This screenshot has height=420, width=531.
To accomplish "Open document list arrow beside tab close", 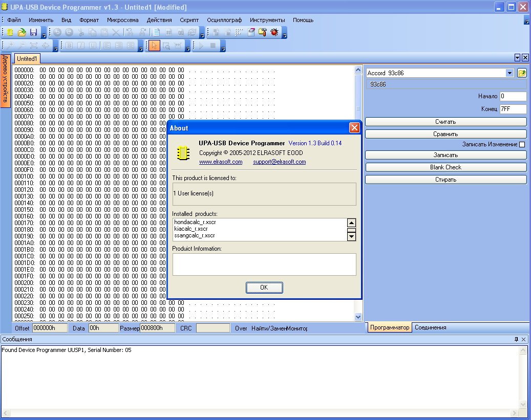I will tap(517, 58).
